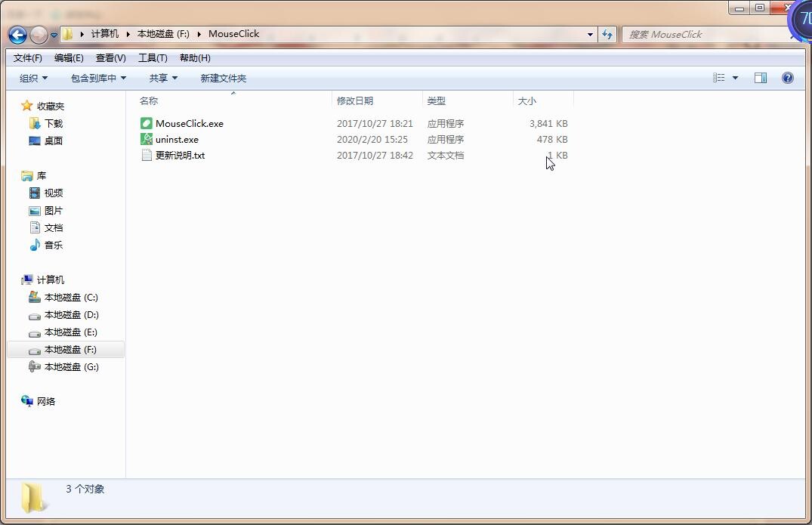
Task: Click the change view icon
Action: (x=719, y=78)
